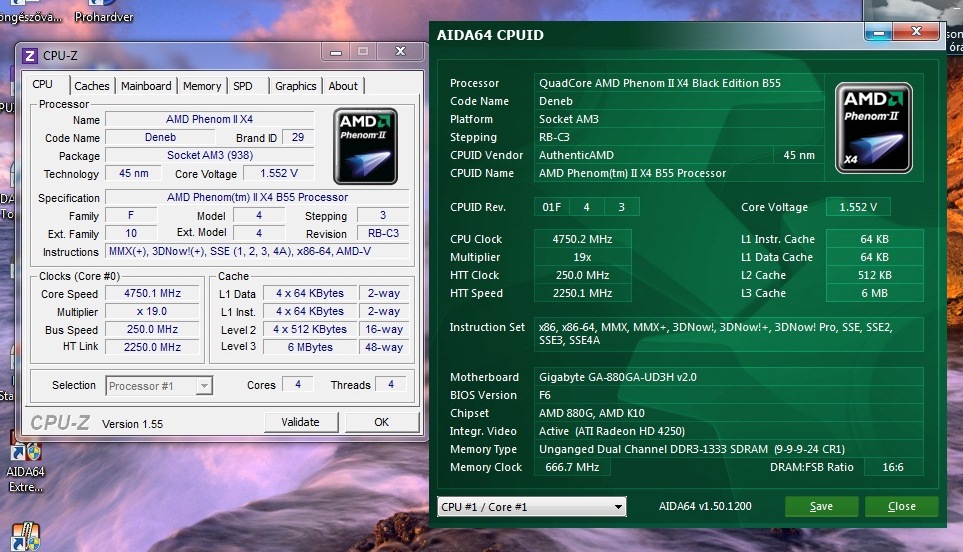Image resolution: width=963 pixels, height=552 pixels.
Task: Click the Level 3 6 MBytes value
Action: tap(310, 347)
